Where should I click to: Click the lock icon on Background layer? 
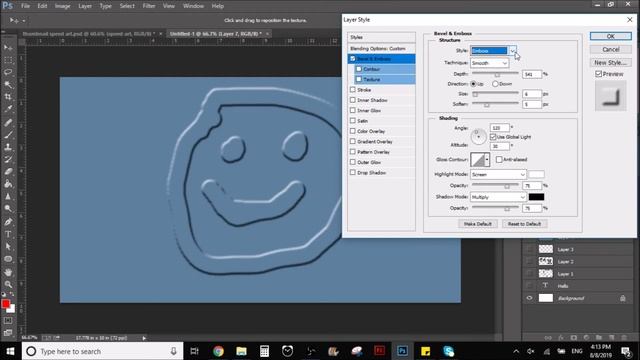click(x=623, y=298)
